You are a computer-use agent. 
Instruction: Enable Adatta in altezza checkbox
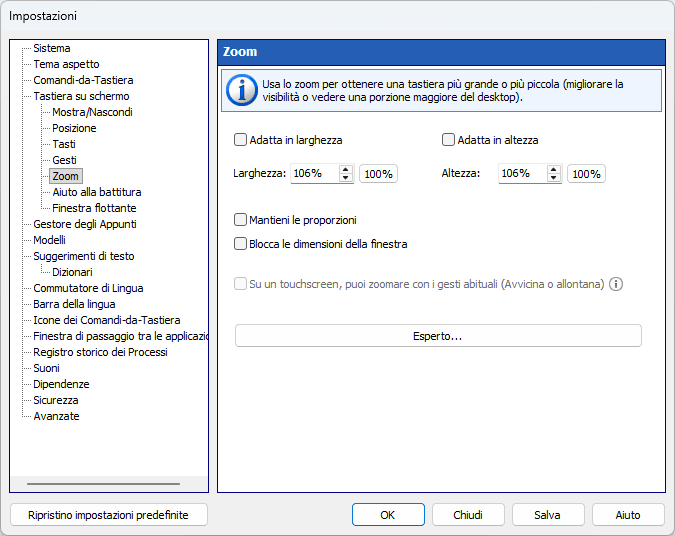[x=448, y=140]
